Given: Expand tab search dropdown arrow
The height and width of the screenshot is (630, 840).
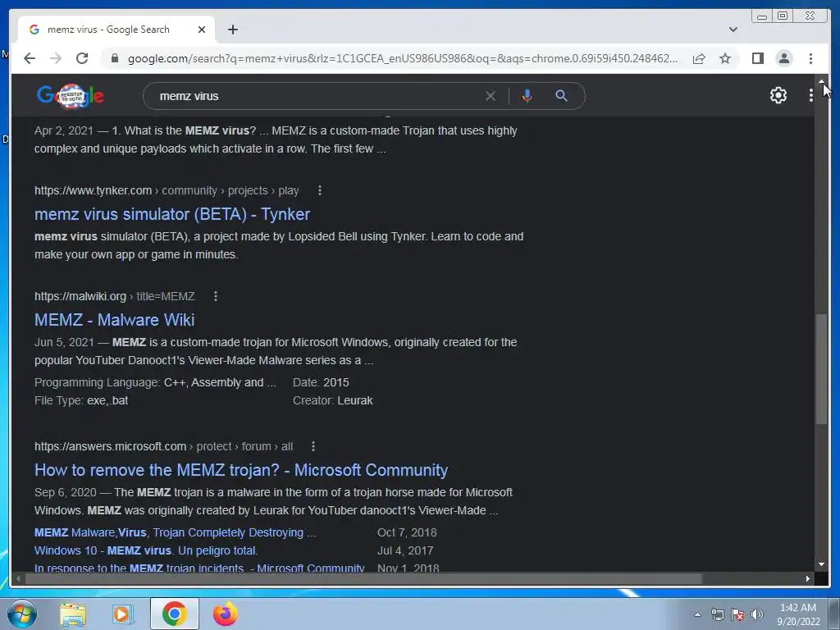Looking at the screenshot, I should tap(733, 30).
